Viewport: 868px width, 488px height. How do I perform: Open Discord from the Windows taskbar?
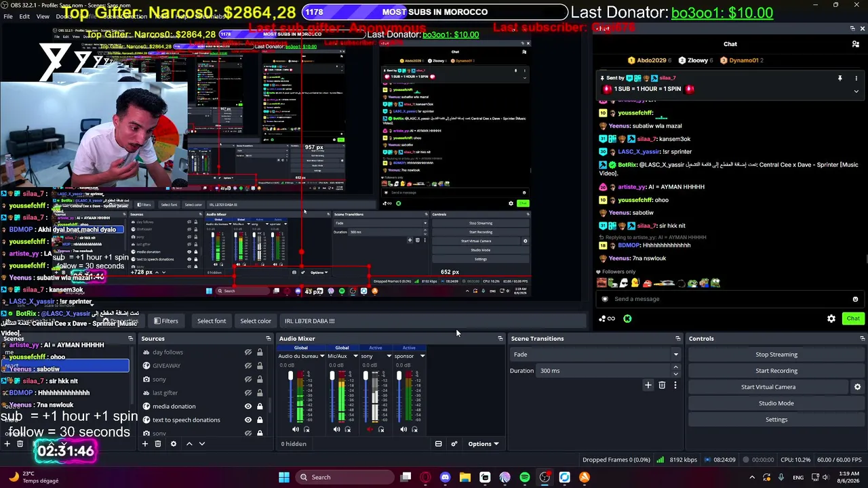(445, 477)
